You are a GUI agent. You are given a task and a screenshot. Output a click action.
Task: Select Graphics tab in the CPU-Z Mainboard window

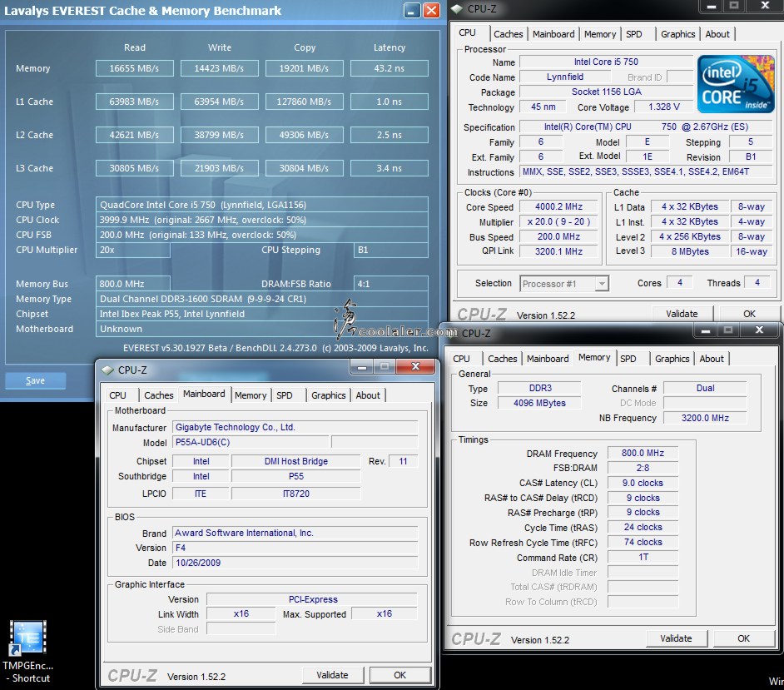click(x=328, y=395)
